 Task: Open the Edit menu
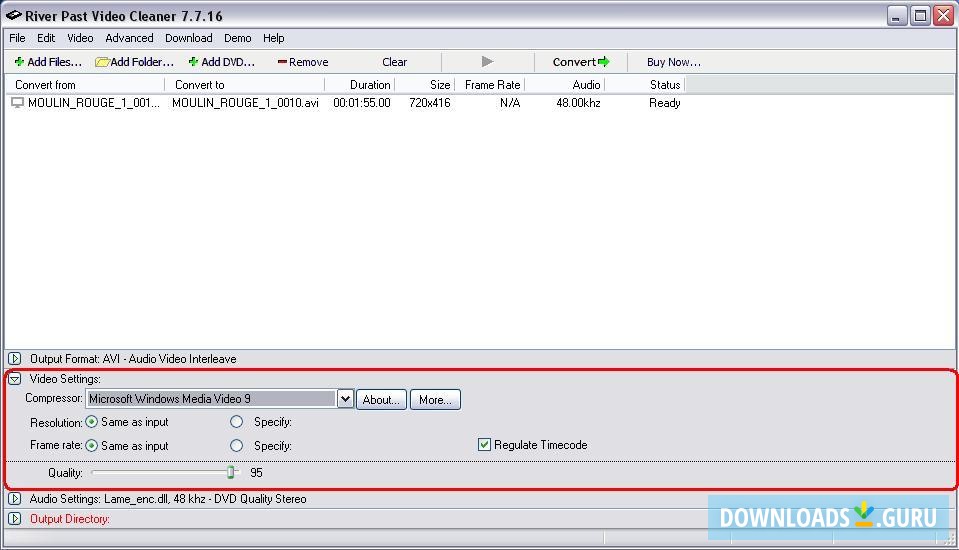click(x=46, y=38)
